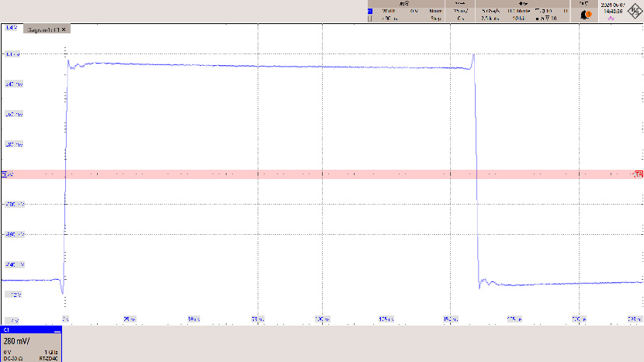
Task: Click the 'RT-ZD40' probe label
Action: [x=48, y=358]
